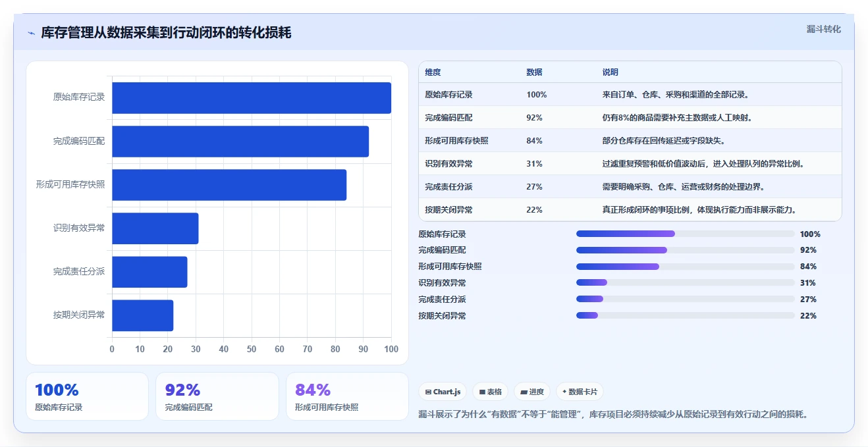Click the 按期关闭异常 y-axis label in chart
Image resolution: width=868 pixels, height=447 pixels.
pyautogui.click(x=79, y=315)
